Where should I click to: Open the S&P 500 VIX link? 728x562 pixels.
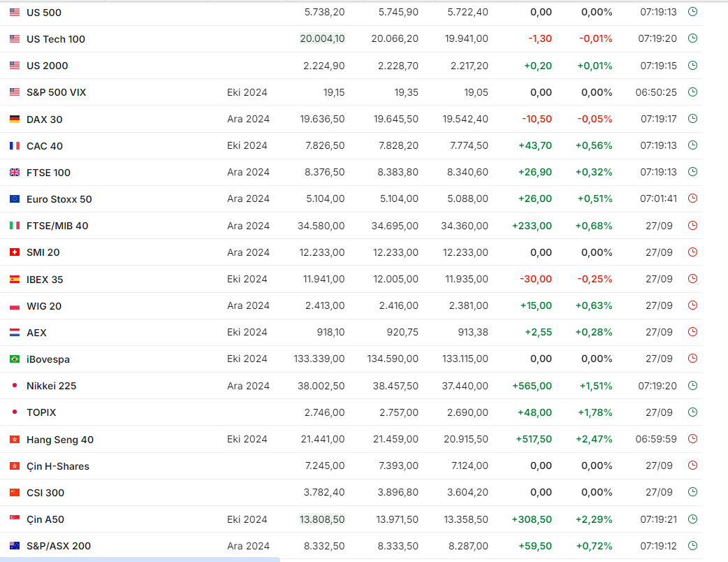pos(56,92)
